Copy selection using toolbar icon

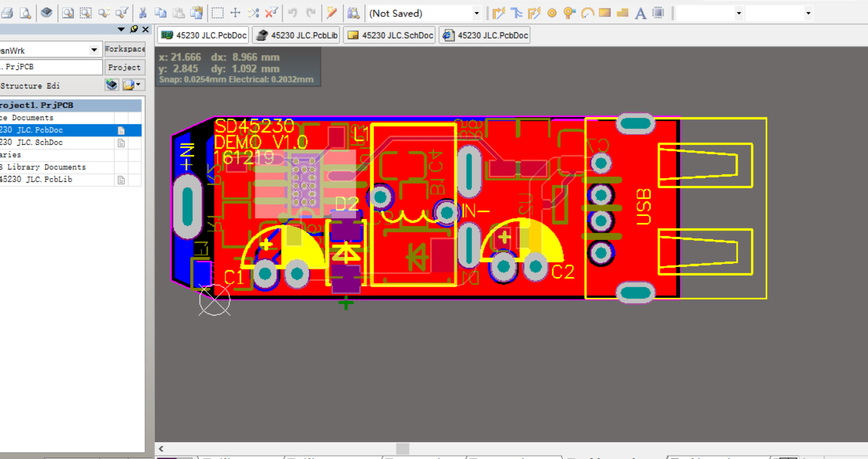[x=160, y=13]
